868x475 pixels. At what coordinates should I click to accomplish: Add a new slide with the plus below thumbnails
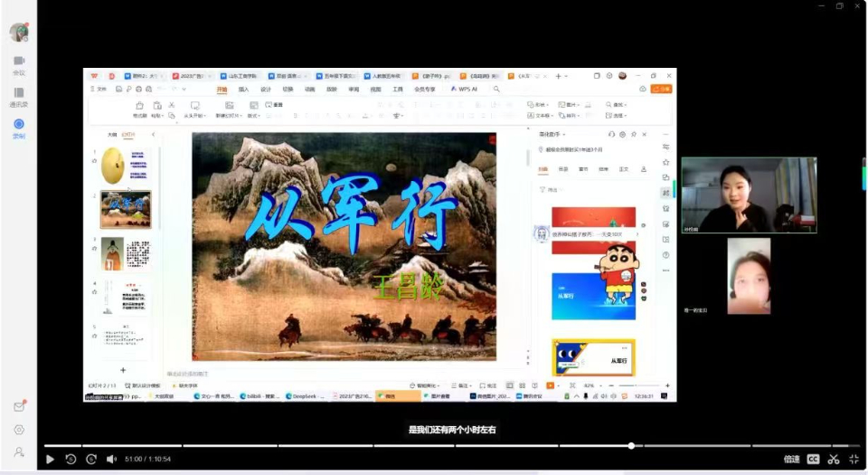pyautogui.click(x=123, y=370)
